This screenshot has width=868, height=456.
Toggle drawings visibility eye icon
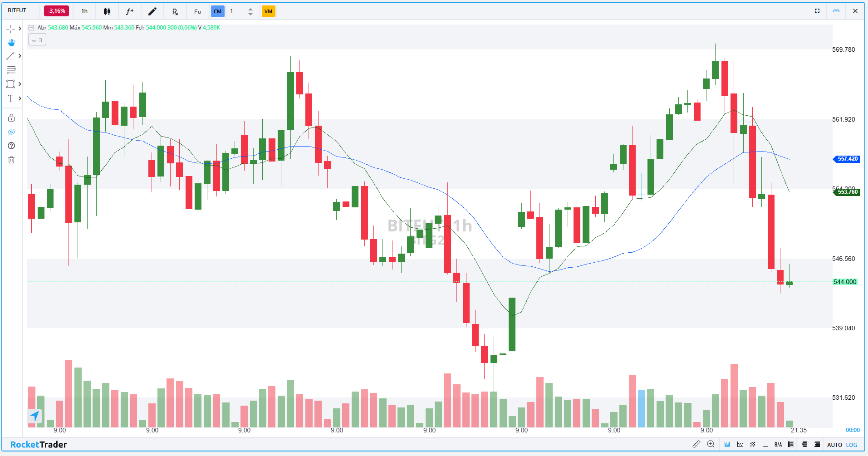11,132
